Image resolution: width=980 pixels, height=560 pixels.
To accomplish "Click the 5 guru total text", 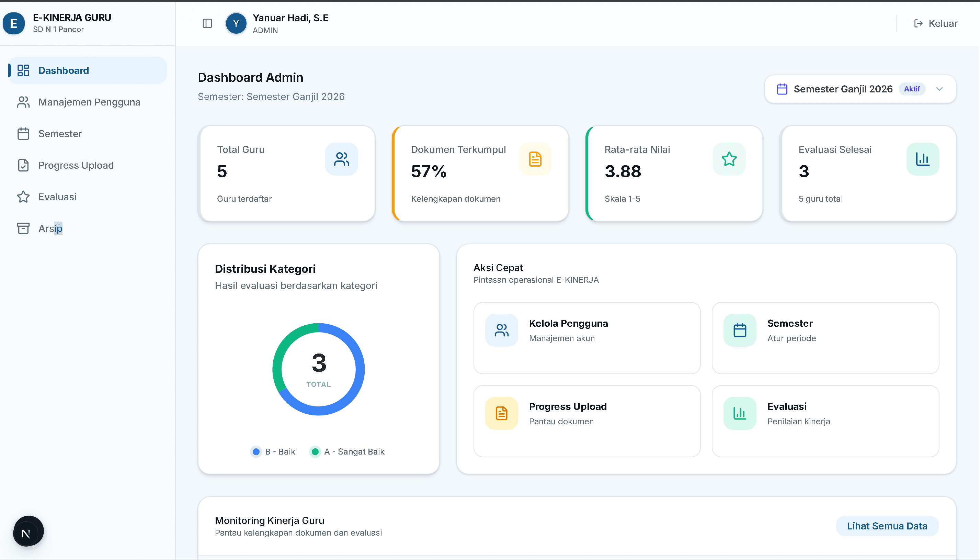I will tap(821, 199).
